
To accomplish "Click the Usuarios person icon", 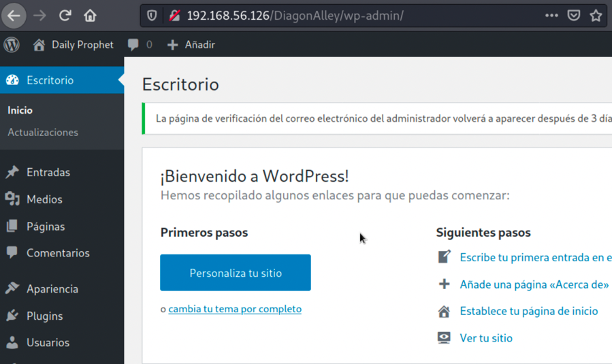I will click(12, 342).
